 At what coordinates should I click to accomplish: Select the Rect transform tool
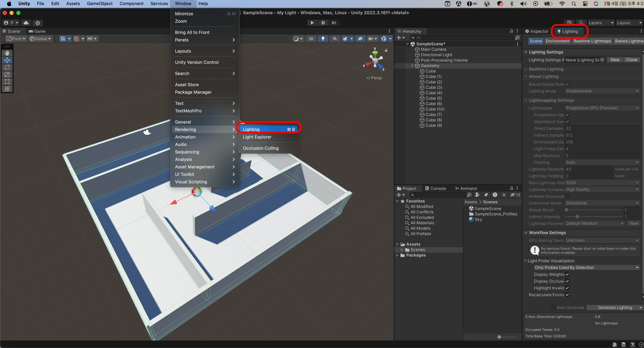coord(7,82)
